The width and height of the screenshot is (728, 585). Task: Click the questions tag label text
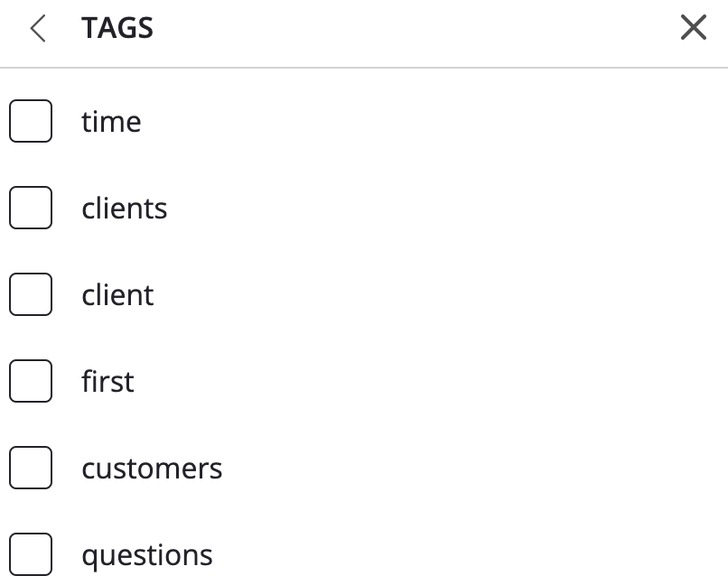point(147,555)
